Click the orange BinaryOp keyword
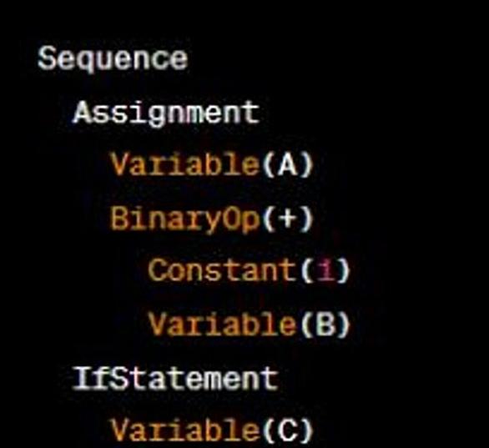 [x=185, y=219]
